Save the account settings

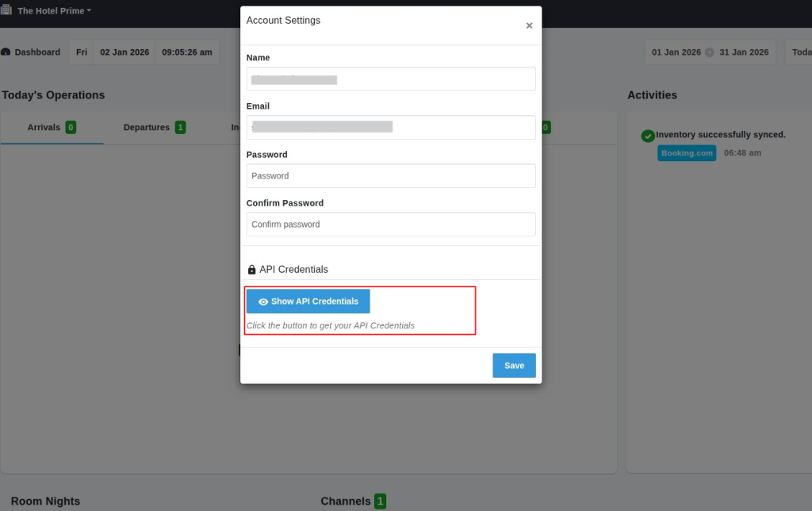point(514,366)
